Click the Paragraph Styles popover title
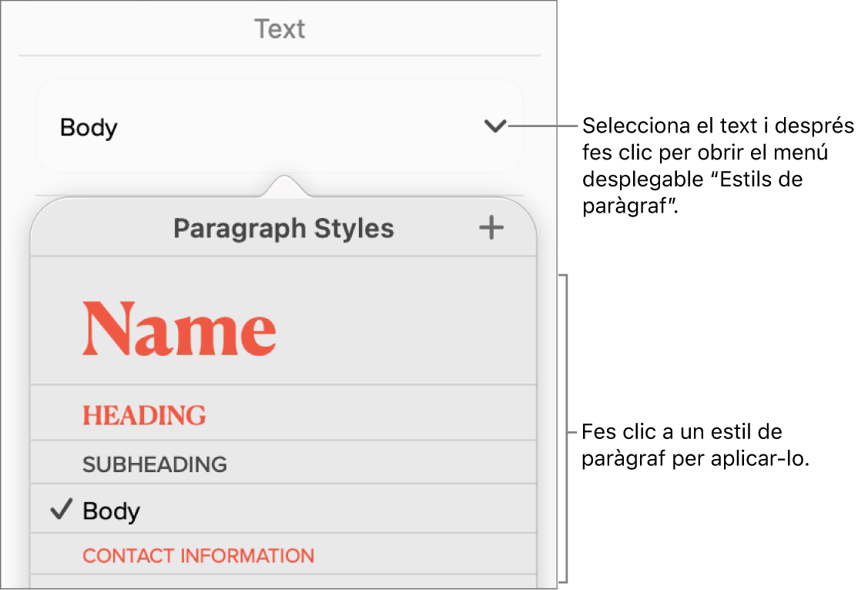 [x=283, y=228]
